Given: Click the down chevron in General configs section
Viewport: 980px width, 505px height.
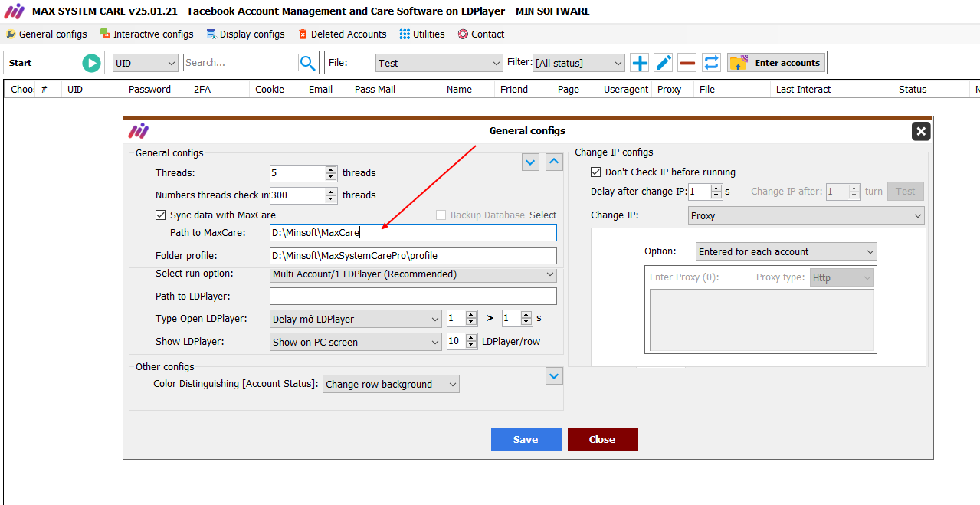Looking at the screenshot, I should [x=530, y=162].
